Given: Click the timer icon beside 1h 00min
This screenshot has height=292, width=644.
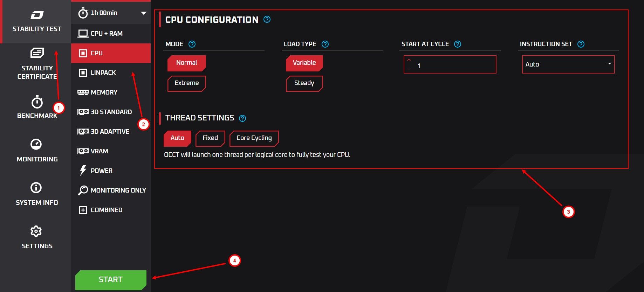Looking at the screenshot, I should point(83,13).
